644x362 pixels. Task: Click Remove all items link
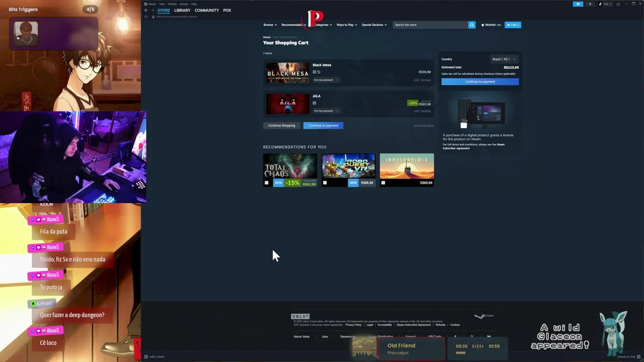(x=423, y=126)
